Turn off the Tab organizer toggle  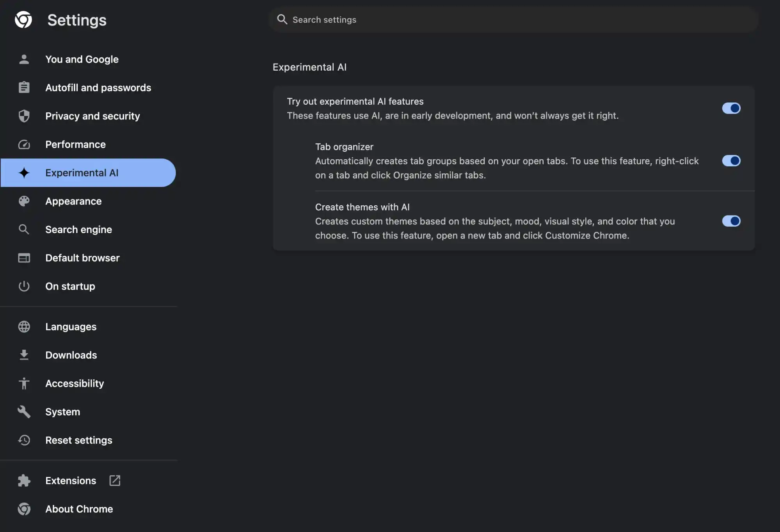point(731,161)
